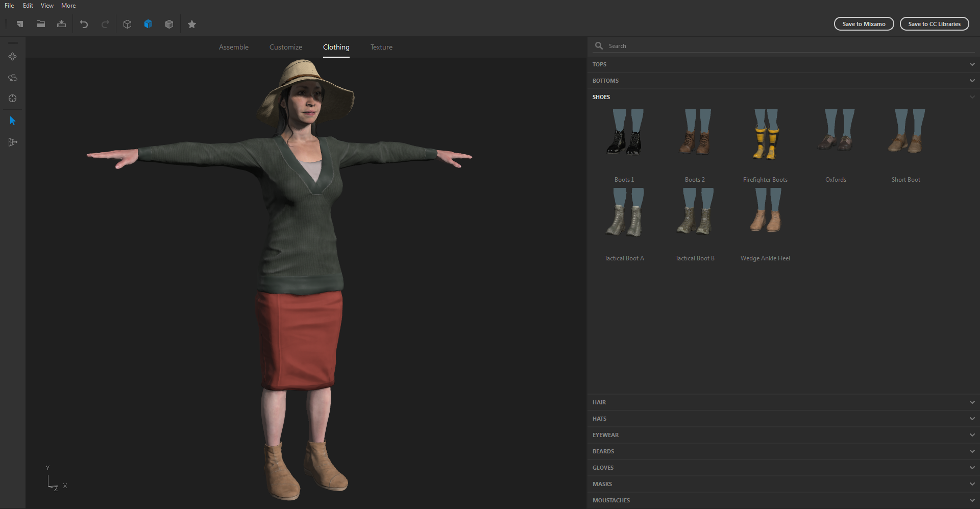
Task: Switch to wireframe cube display mode
Action: tap(127, 24)
